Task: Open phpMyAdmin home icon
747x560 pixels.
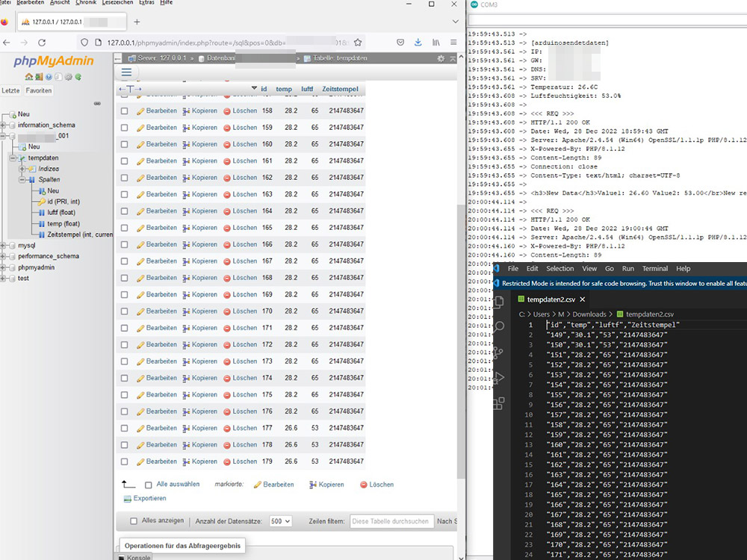Action: [x=28, y=77]
